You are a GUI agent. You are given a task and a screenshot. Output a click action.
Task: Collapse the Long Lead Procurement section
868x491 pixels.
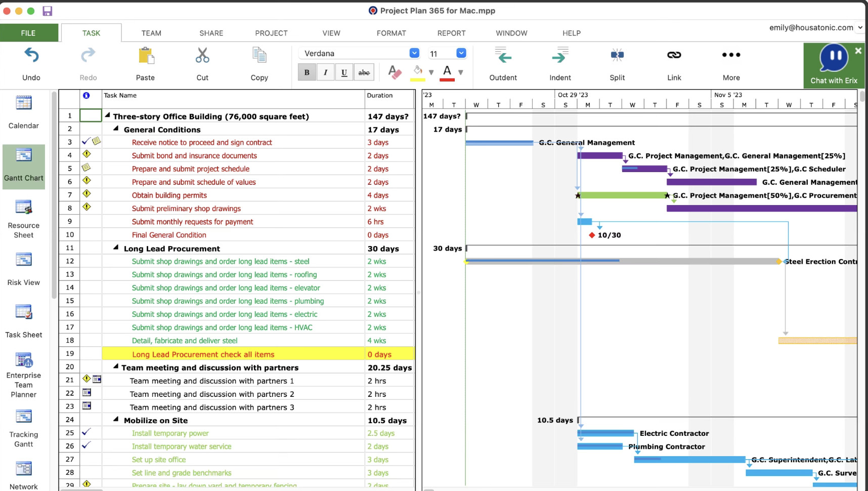pos(115,248)
